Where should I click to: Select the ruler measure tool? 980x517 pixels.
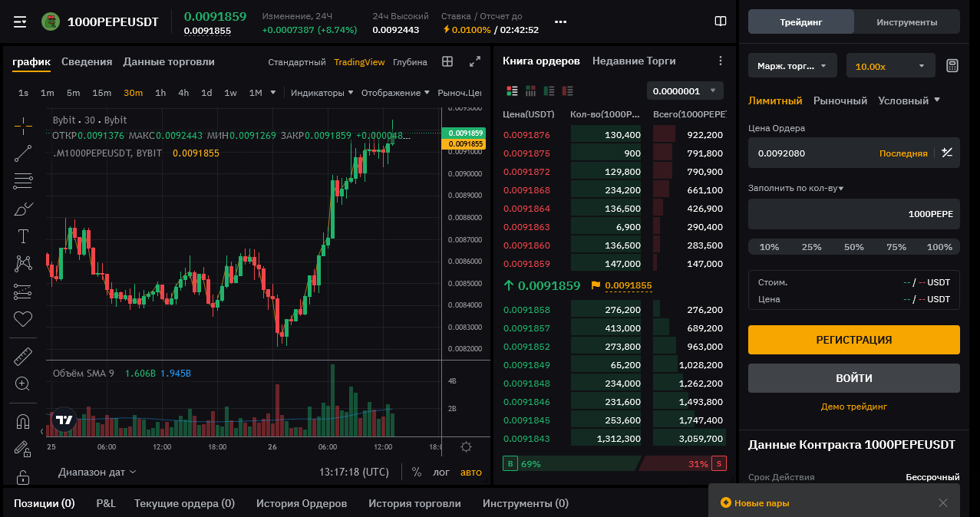coord(23,356)
